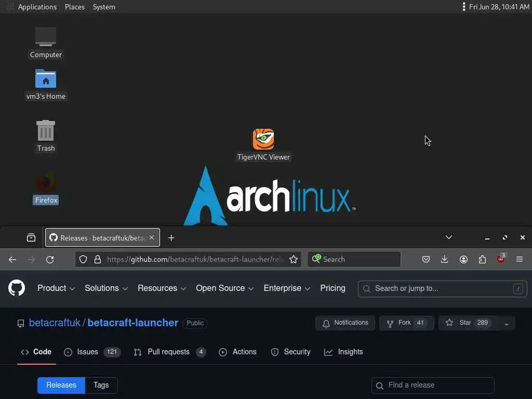Fork the repository
Image resolution: width=532 pixels, height=399 pixels.
pos(406,323)
